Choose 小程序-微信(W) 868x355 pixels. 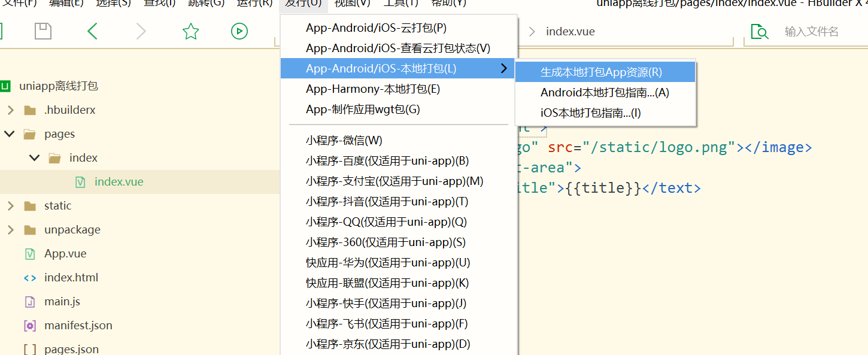point(399,141)
